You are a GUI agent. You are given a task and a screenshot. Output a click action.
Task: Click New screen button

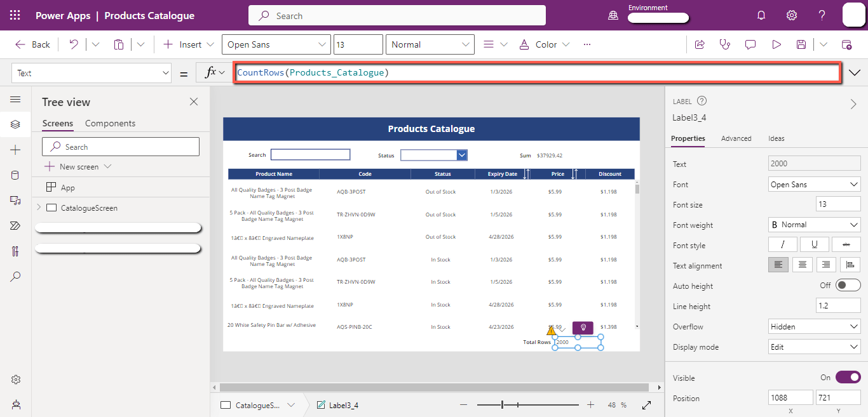click(72, 166)
